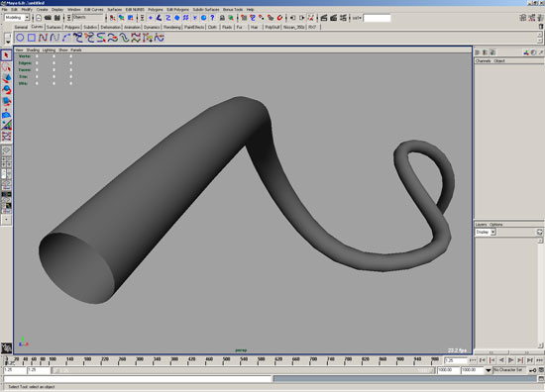Click the play backward button
545x392 pixels.
click(x=501, y=360)
